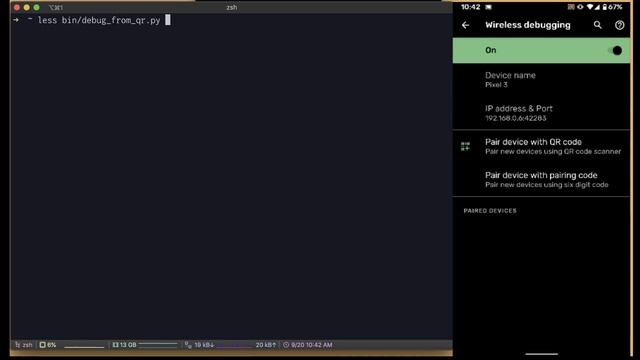
Task: Click the zsh title of terminal window
Action: (x=231, y=7)
